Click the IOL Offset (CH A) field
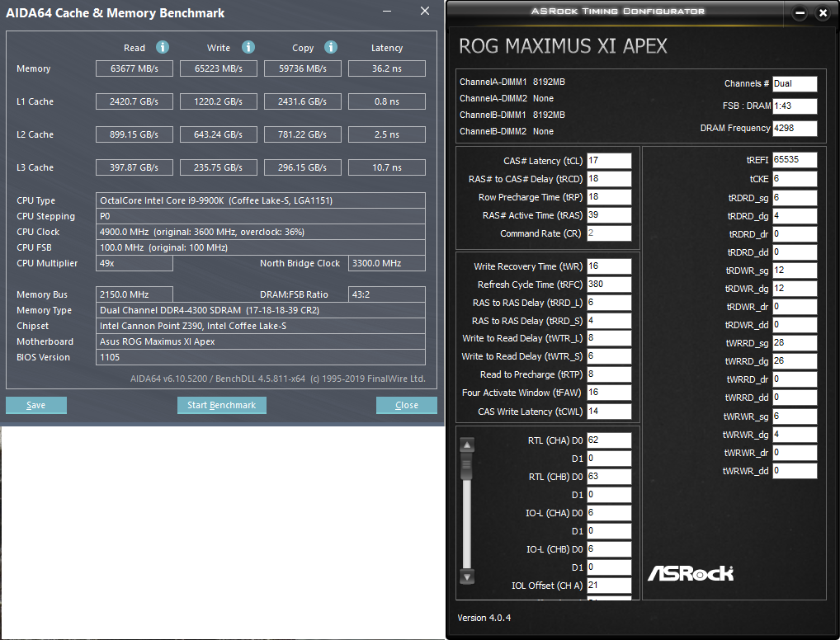The width and height of the screenshot is (840, 640). (609, 586)
